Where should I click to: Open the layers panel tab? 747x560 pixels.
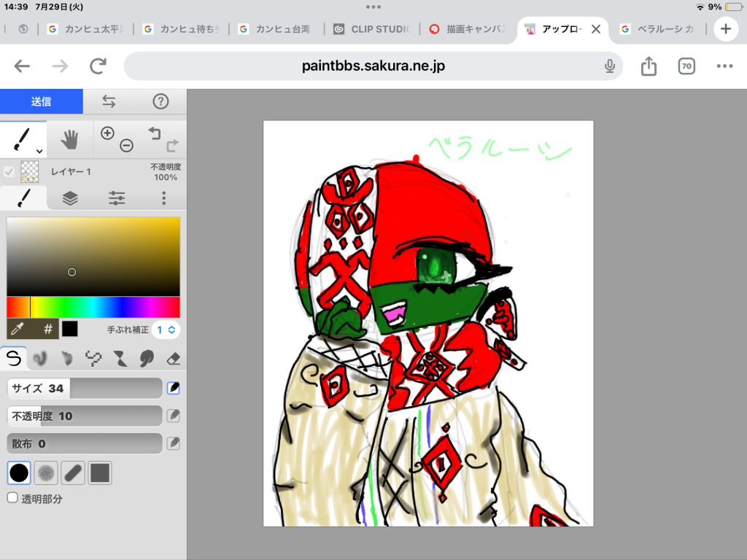point(70,198)
